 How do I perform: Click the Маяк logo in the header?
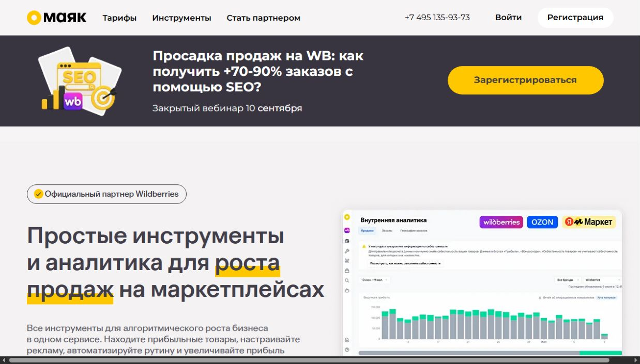coord(56,18)
